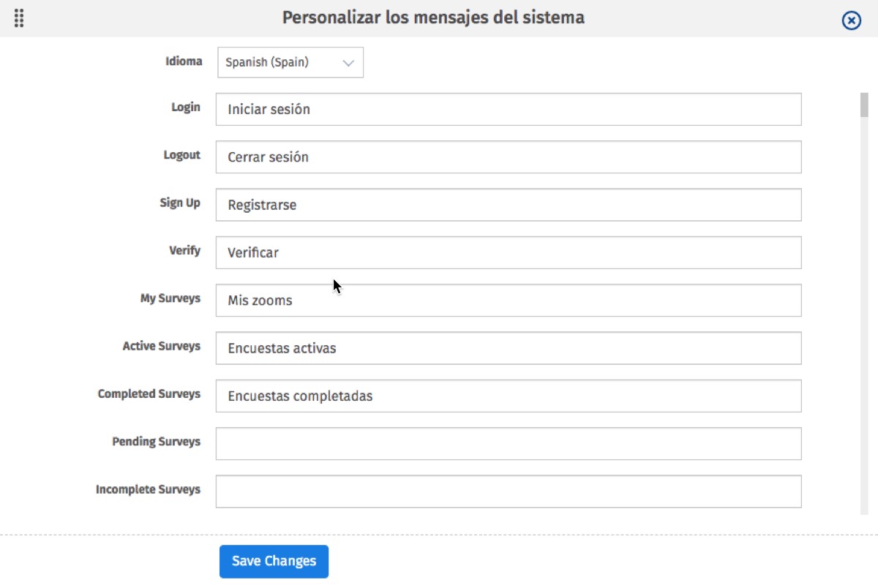This screenshot has height=588, width=878.
Task: Focus the Active Surveys input field
Action: [x=508, y=348]
